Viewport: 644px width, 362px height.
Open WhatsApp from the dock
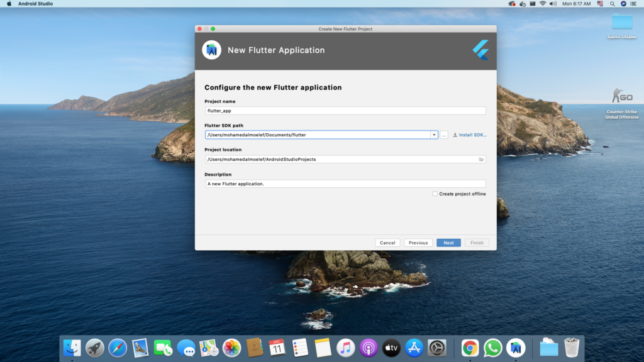(x=493, y=348)
